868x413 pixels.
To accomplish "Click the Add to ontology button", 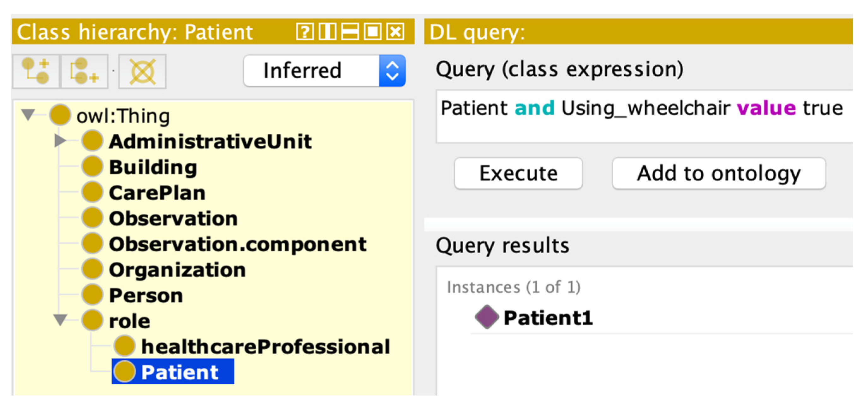I will pos(718,173).
